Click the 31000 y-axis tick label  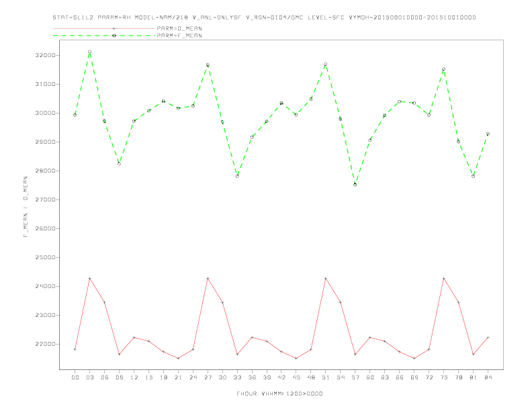(x=44, y=84)
